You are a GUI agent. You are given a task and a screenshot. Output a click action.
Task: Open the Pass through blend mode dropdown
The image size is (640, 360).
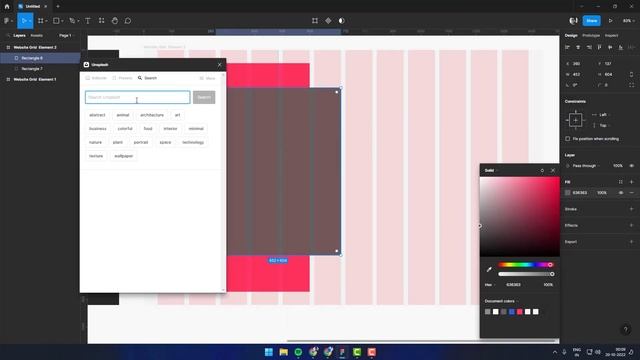(x=586, y=166)
